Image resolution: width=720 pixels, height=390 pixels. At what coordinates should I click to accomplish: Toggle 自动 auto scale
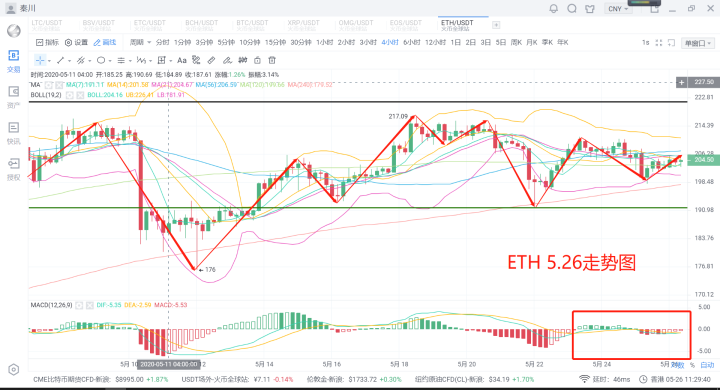[707, 365]
